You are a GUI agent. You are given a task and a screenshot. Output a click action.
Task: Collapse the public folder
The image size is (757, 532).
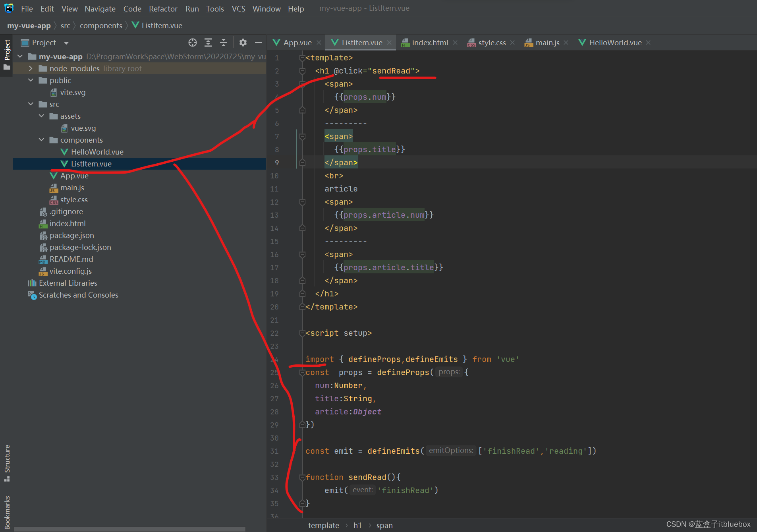point(31,80)
